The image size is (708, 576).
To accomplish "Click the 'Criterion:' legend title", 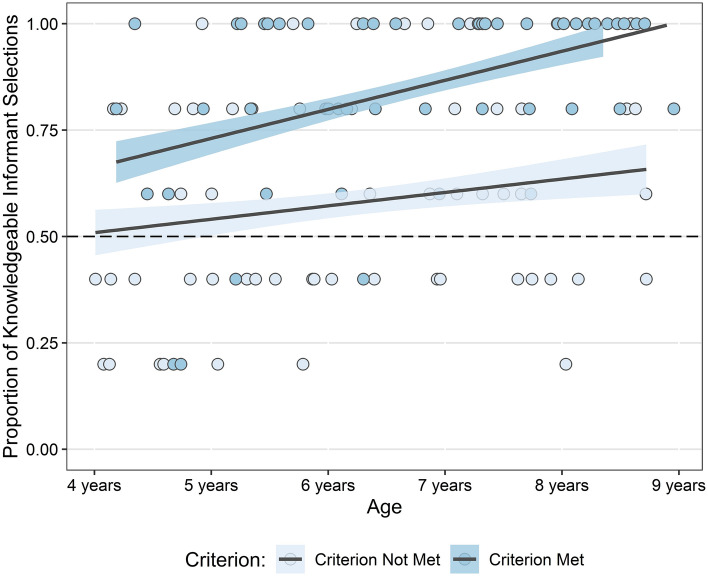I will [x=225, y=560].
